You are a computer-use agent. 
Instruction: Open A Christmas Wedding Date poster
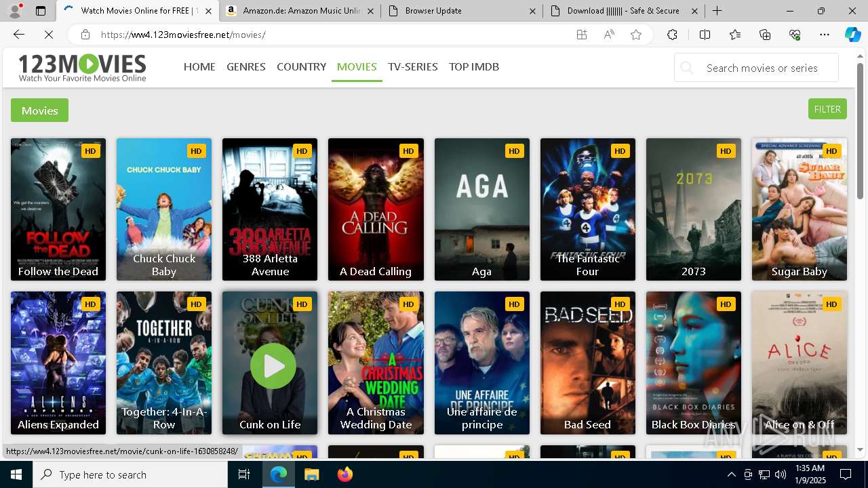coord(376,363)
